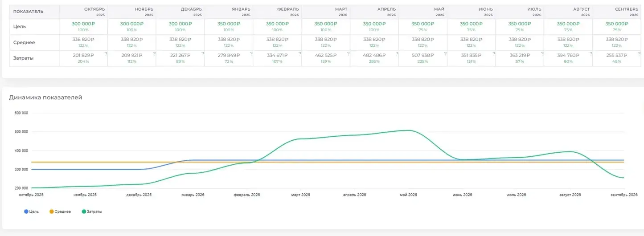Click the question mark in July Затраты cell

(542, 53)
